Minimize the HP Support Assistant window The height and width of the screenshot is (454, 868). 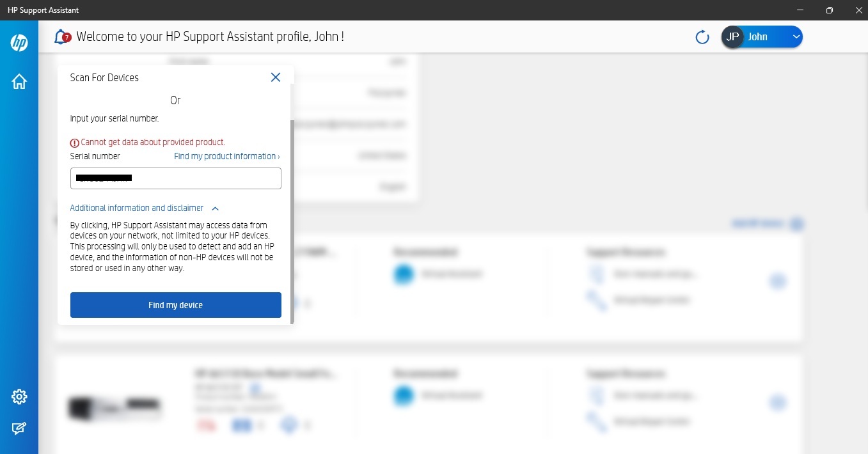(800, 10)
